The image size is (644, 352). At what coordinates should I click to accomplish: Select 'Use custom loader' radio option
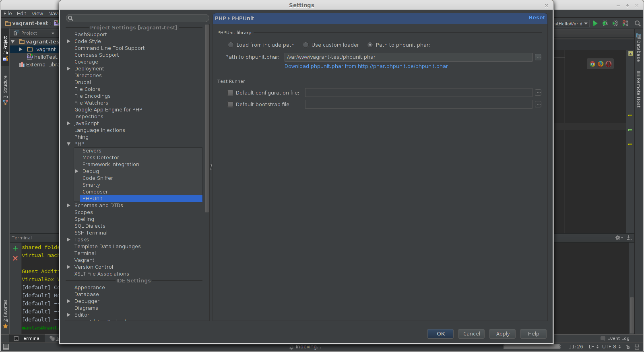pyautogui.click(x=305, y=45)
